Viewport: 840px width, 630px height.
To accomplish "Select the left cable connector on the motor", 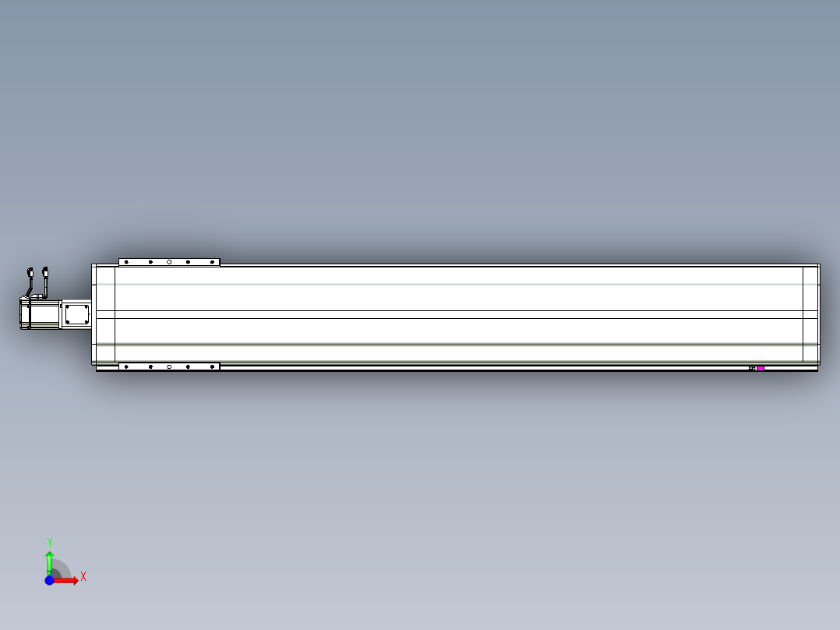I will [x=30, y=272].
